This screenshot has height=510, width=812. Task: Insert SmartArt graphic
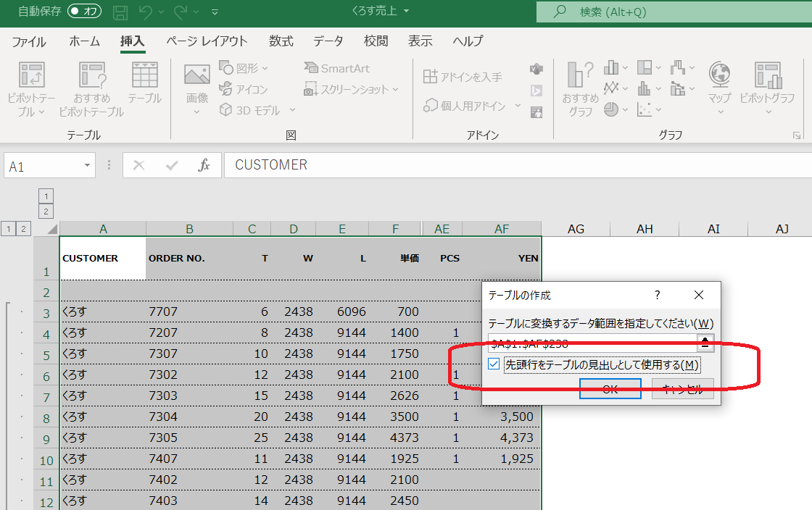pyautogui.click(x=336, y=68)
